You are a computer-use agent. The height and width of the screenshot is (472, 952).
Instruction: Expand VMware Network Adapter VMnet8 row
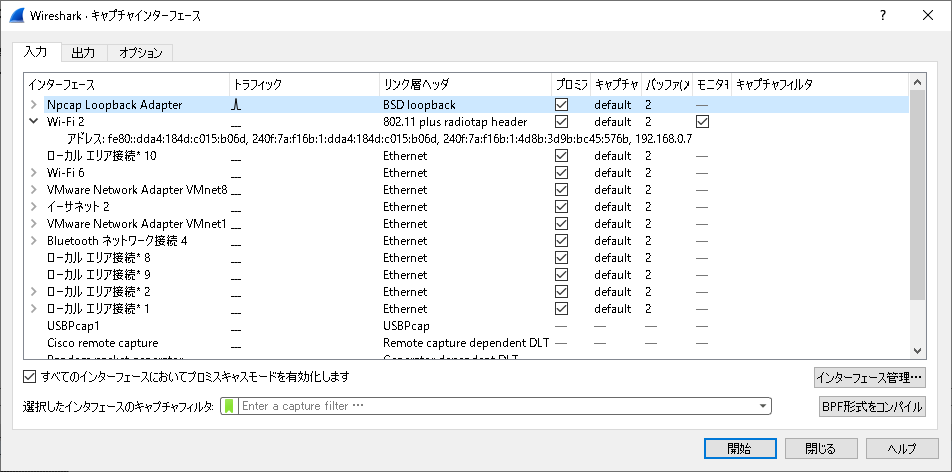33,190
